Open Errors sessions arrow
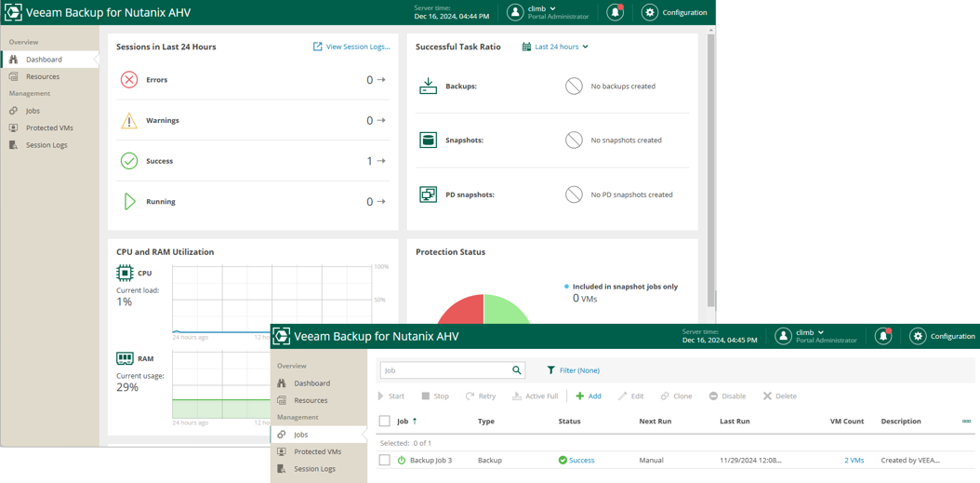 [380, 79]
